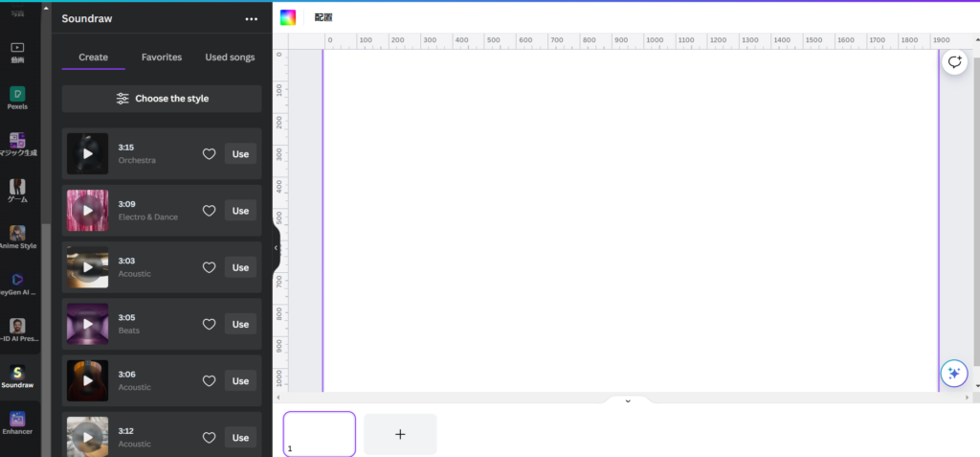Use the 3:15 Orchestra track
The width and height of the screenshot is (980, 457).
(240, 154)
